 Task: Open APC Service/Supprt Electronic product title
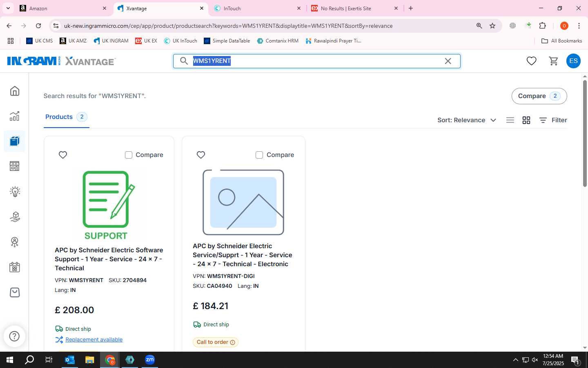[x=243, y=255]
